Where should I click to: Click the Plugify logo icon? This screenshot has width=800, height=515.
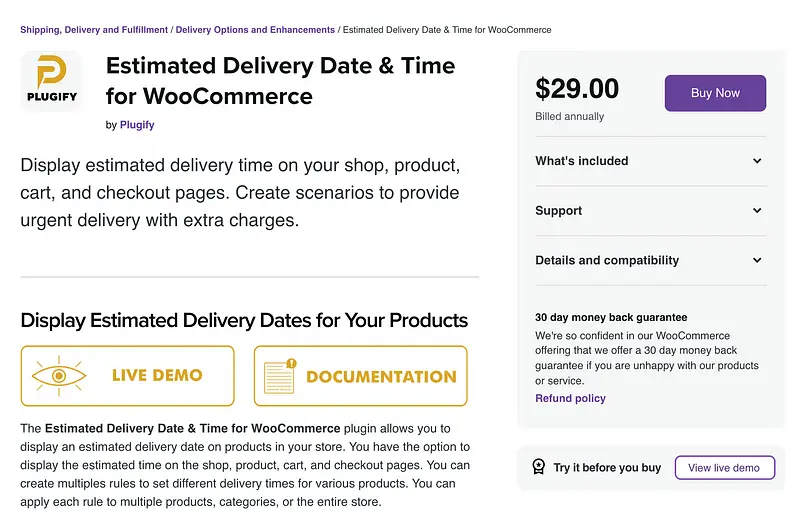51,81
